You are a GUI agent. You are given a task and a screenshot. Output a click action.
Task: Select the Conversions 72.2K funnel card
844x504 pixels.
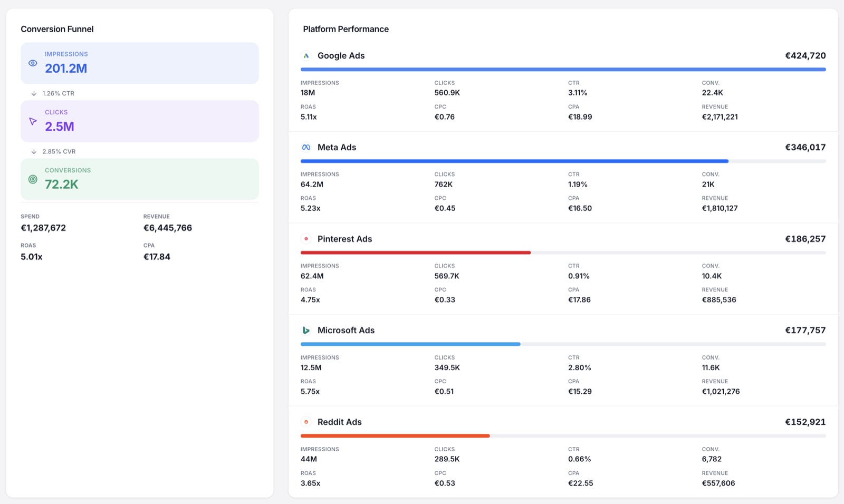pyautogui.click(x=140, y=179)
